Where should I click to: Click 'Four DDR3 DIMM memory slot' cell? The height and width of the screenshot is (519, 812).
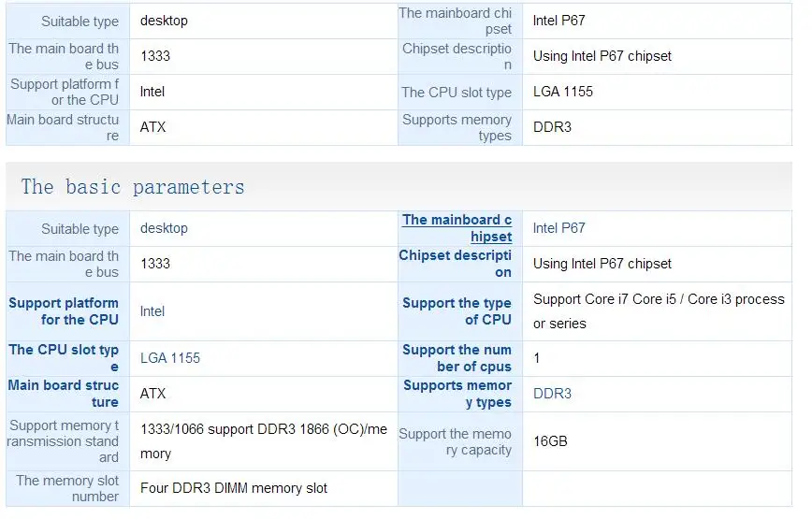coord(264,488)
